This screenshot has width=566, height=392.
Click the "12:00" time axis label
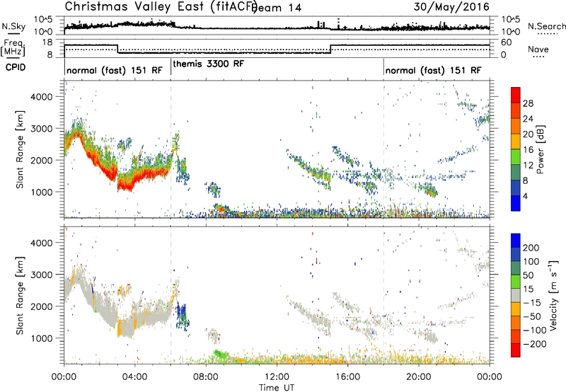coord(277,377)
